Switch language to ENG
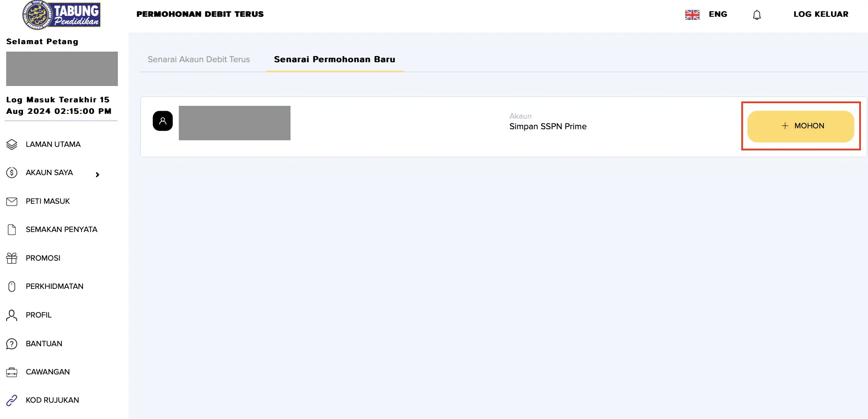This screenshot has width=868, height=419. 718,14
